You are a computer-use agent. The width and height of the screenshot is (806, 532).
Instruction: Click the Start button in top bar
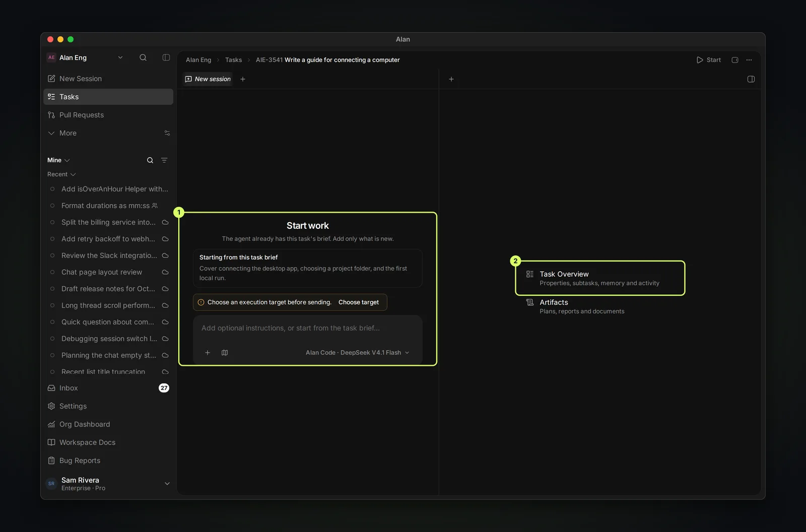click(708, 60)
